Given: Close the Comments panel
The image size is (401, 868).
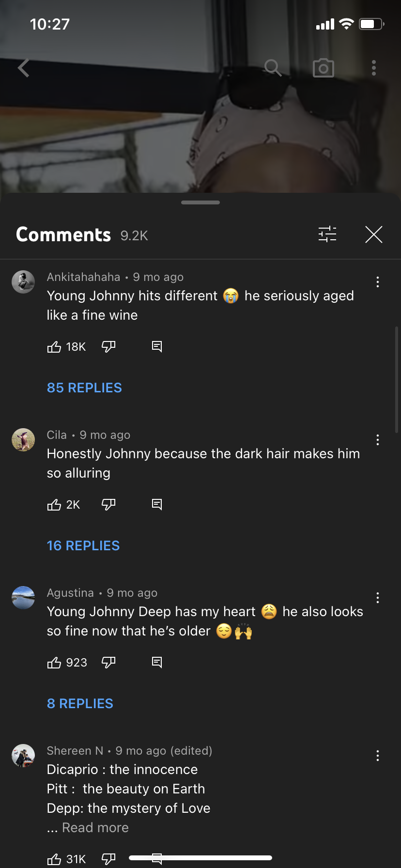Looking at the screenshot, I should (374, 234).
